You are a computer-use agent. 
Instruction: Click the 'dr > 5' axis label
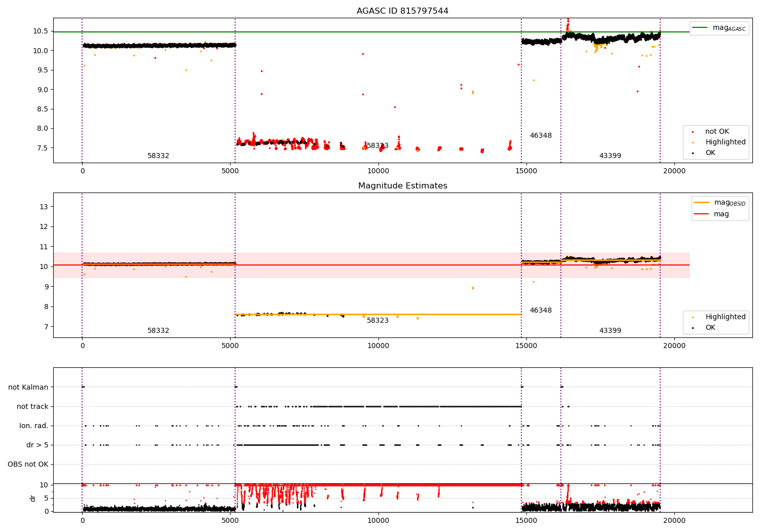coord(37,445)
